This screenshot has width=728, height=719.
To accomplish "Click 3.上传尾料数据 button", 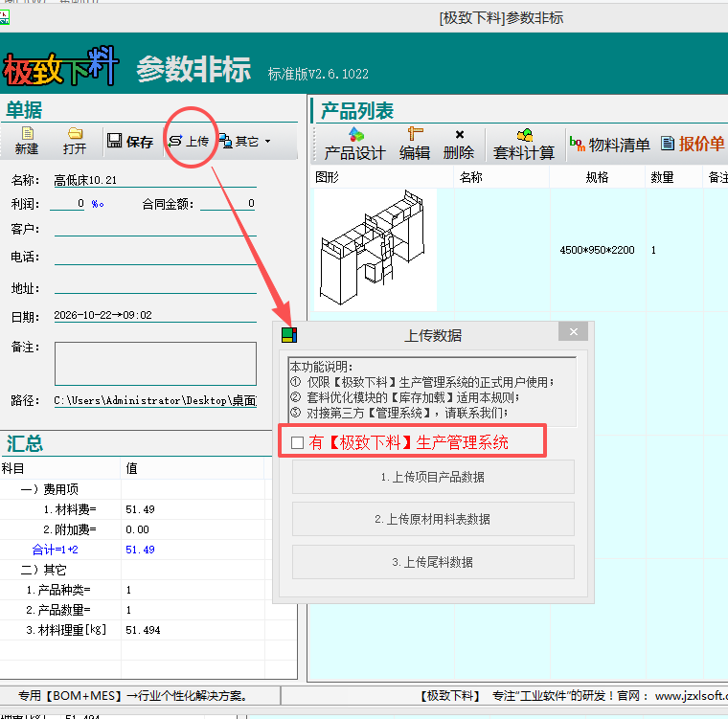I will (x=433, y=562).
